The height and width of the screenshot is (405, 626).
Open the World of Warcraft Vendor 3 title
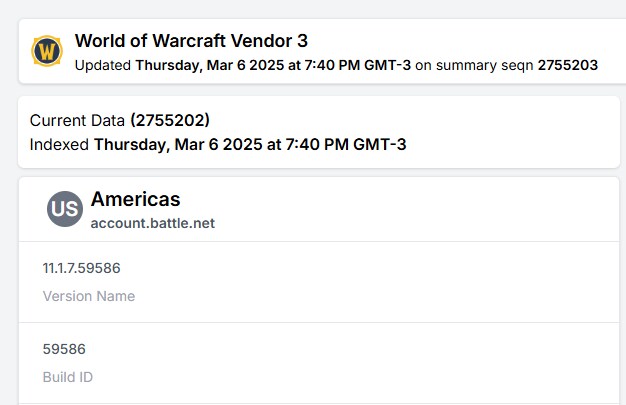click(191, 41)
